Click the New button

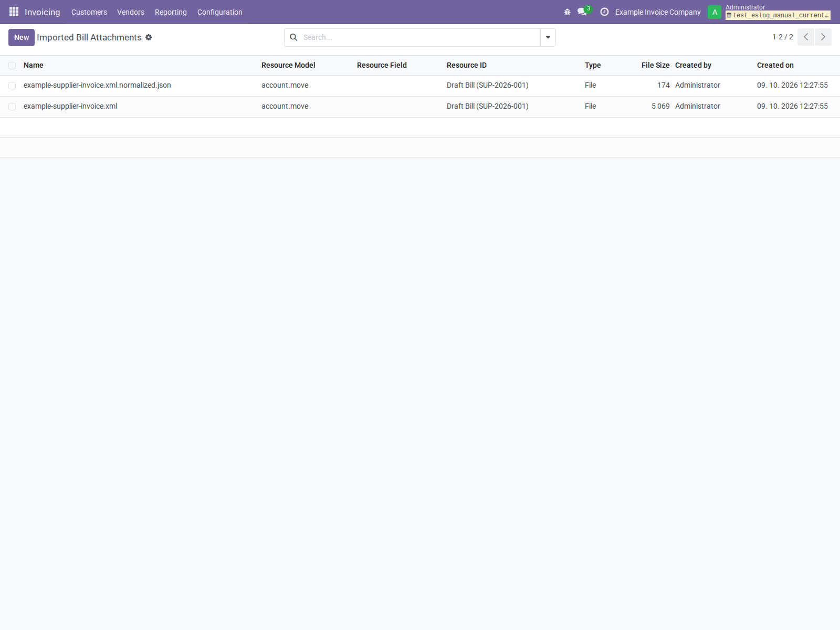22,37
